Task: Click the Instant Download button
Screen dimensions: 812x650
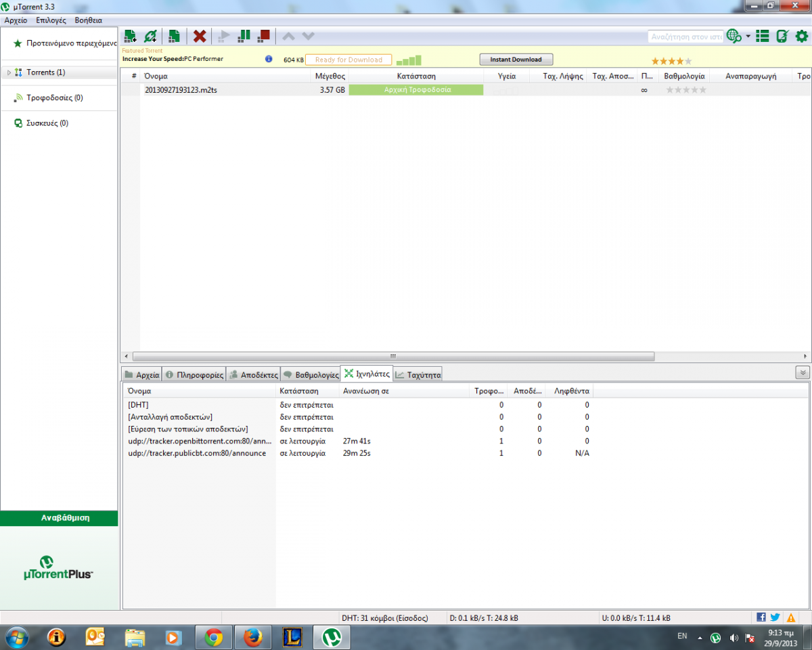Action: (516, 60)
